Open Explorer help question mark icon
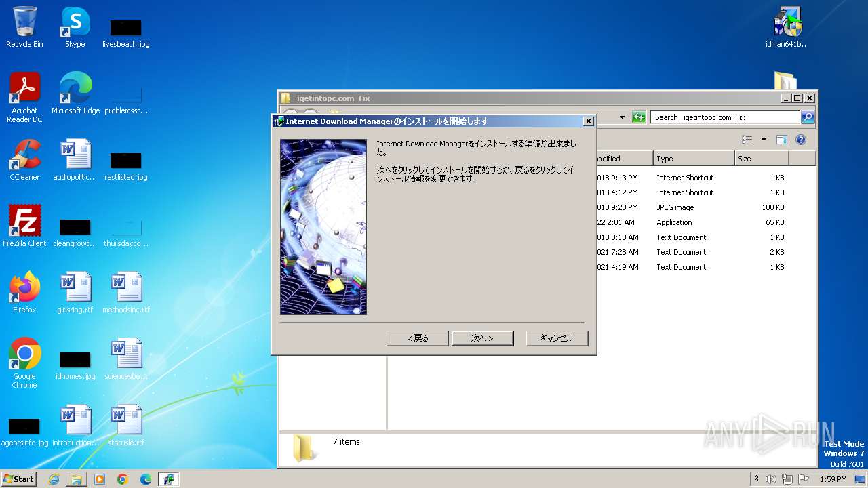 (800, 140)
